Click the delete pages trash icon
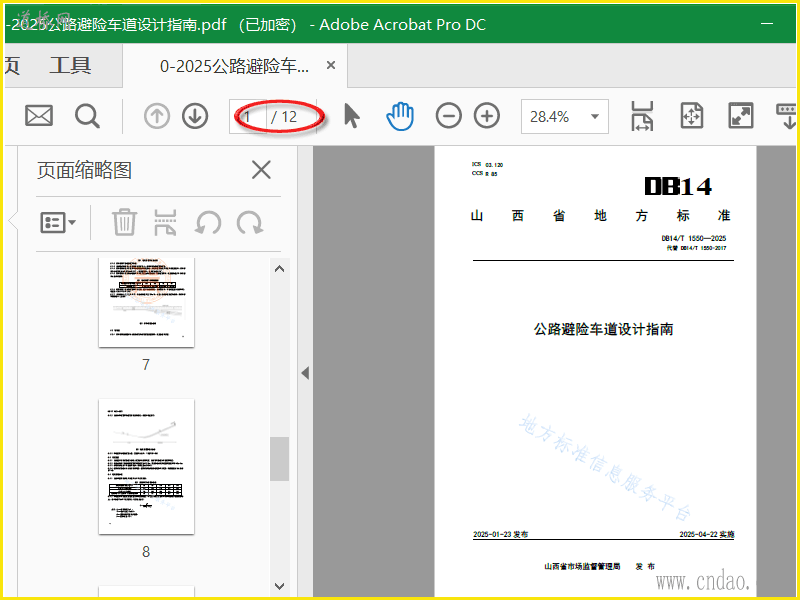This screenshot has width=800, height=600. [x=124, y=222]
